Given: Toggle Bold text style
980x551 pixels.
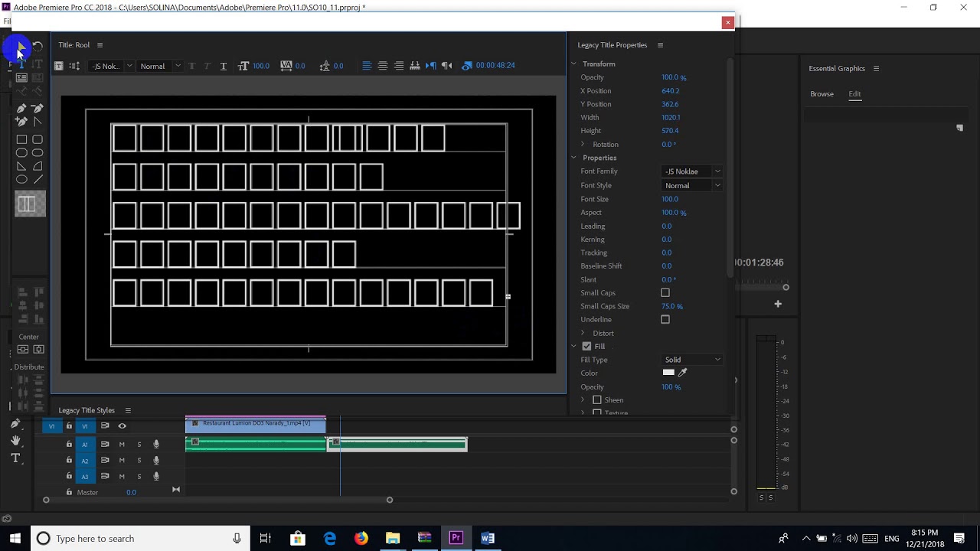Looking at the screenshot, I should pyautogui.click(x=191, y=66).
